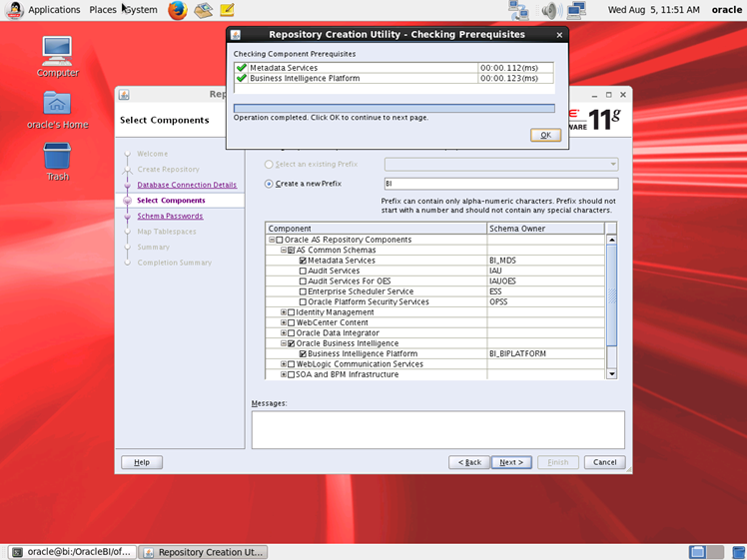Image resolution: width=747 pixels, height=560 pixels.
Task: Open oracle's Home folder icon
Action: (57, 110)
